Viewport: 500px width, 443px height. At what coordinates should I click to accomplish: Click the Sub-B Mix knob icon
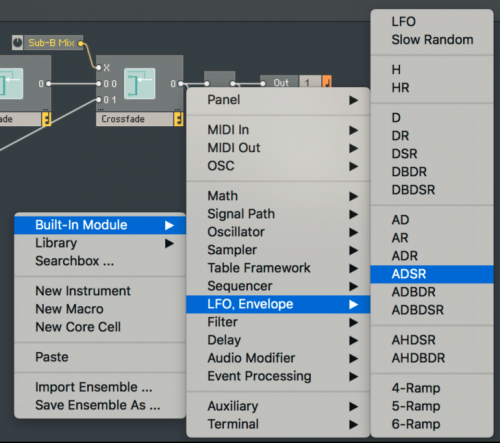[x=17, y=43]
